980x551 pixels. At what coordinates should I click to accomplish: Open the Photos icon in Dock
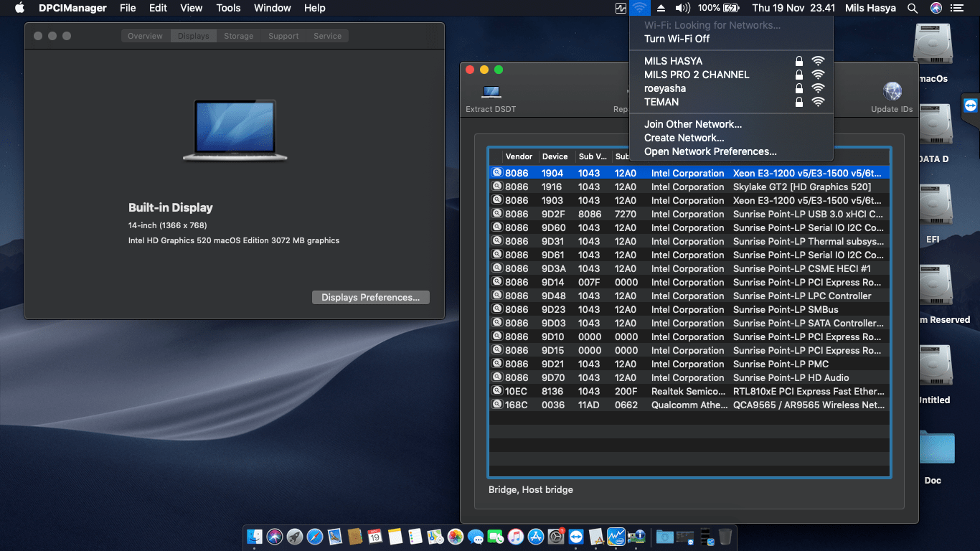click(x=456, y=536)
